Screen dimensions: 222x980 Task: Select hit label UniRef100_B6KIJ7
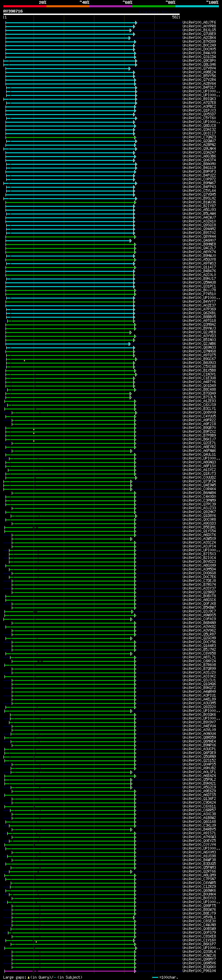(199, 439)
